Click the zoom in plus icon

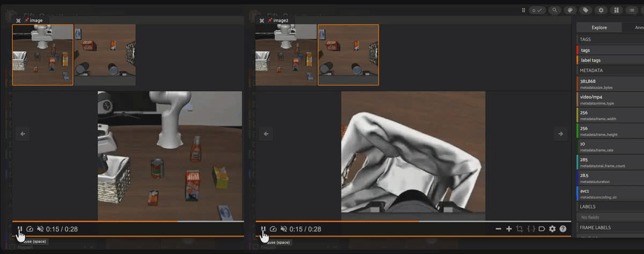point(509,229)
